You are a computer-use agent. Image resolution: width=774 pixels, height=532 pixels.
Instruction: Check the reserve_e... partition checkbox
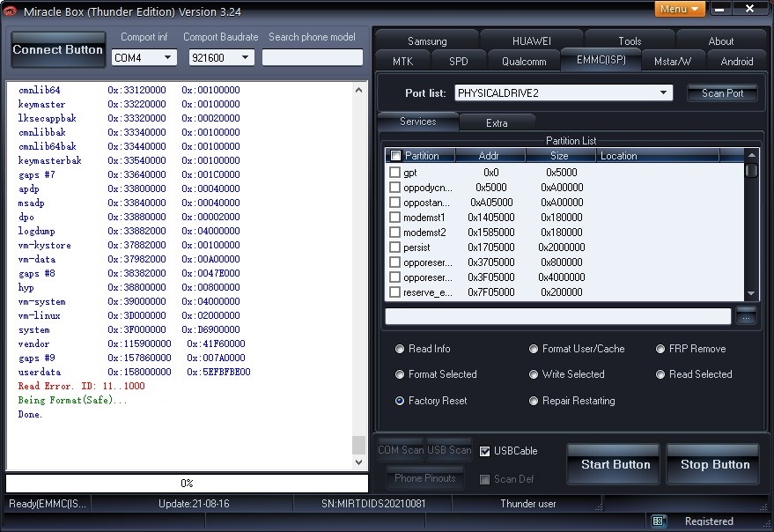[394, 292]
